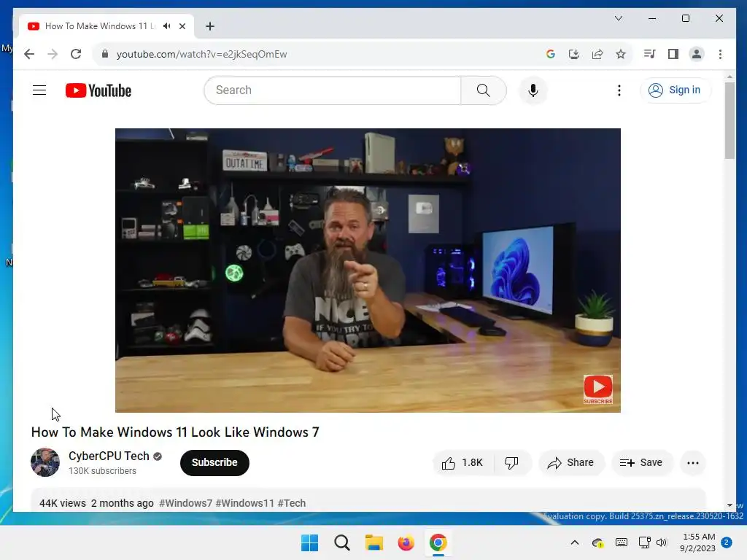
Task: Click the '44K views' text
Action: 63,503
